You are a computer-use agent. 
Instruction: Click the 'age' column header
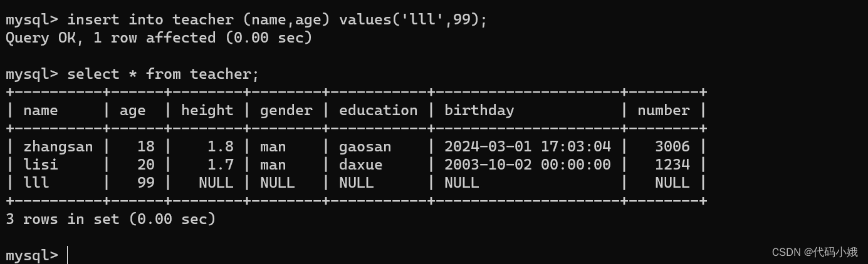[132, 110]
